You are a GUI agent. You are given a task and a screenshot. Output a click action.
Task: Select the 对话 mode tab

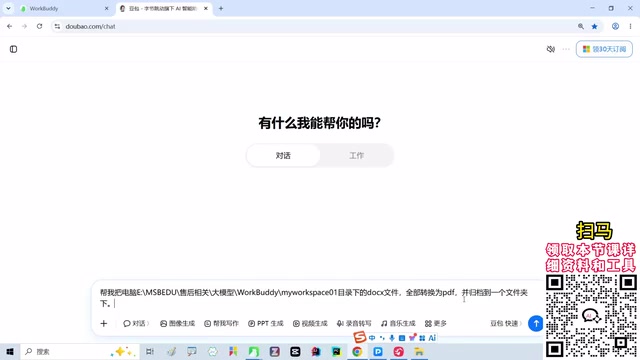click(283, 156)
